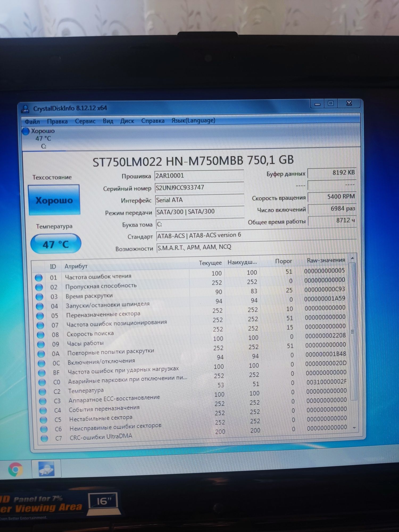The image size is (399, 532).
Task: Click status icon for Аварийные парковки row
Action: [42, 382]
